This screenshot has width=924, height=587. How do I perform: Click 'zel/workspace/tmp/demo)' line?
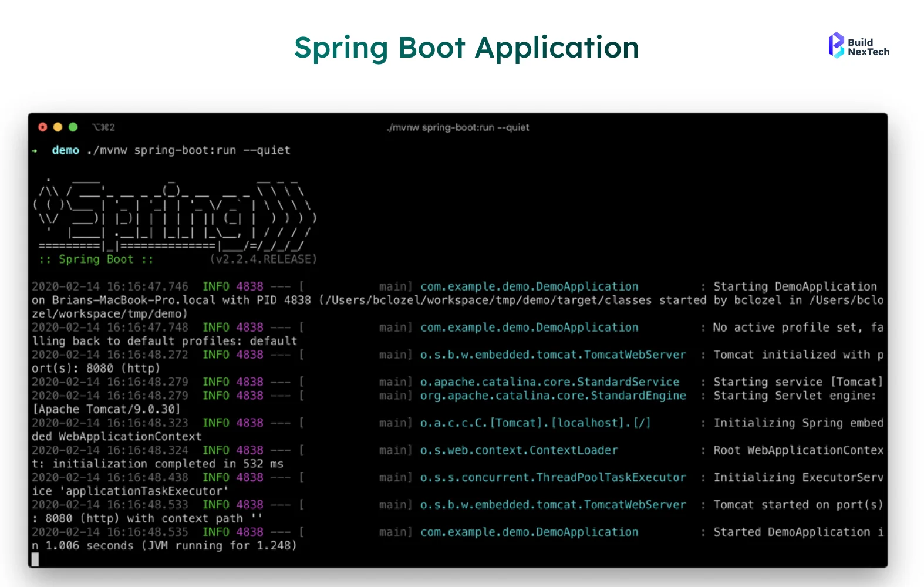110,314
